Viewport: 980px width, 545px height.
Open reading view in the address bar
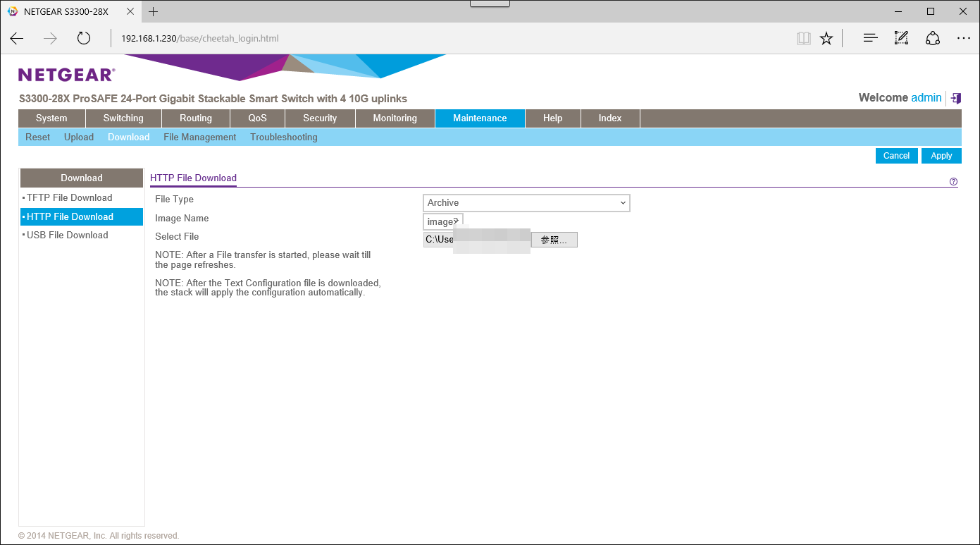(803, 38)
